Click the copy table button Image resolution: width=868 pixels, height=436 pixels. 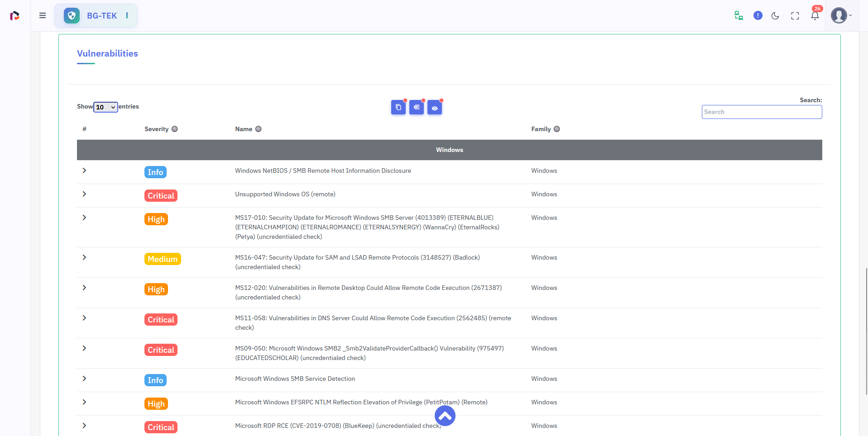398,108
